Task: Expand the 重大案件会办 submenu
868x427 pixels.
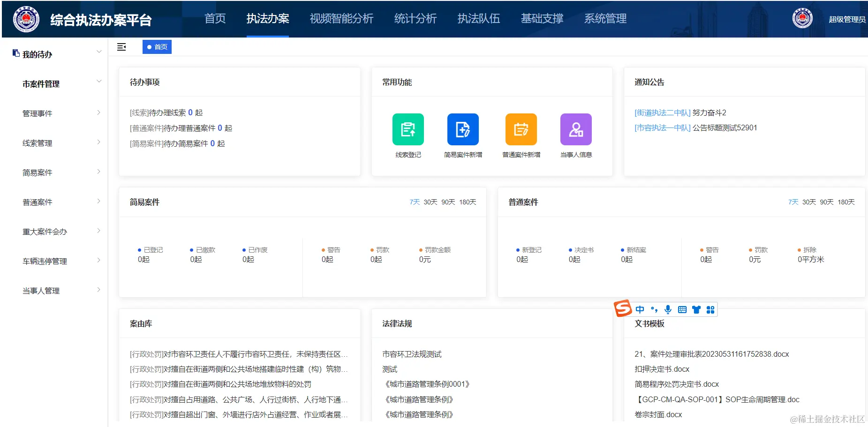Action: tap(98, 231)
